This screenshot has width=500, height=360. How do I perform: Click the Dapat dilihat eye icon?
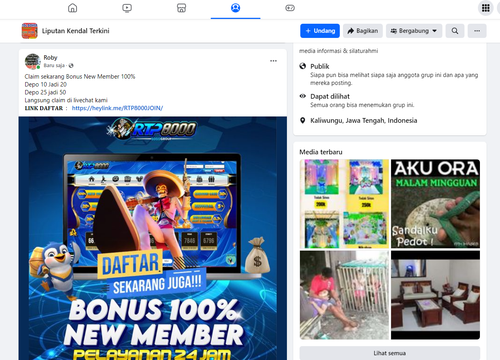[303, 96]
